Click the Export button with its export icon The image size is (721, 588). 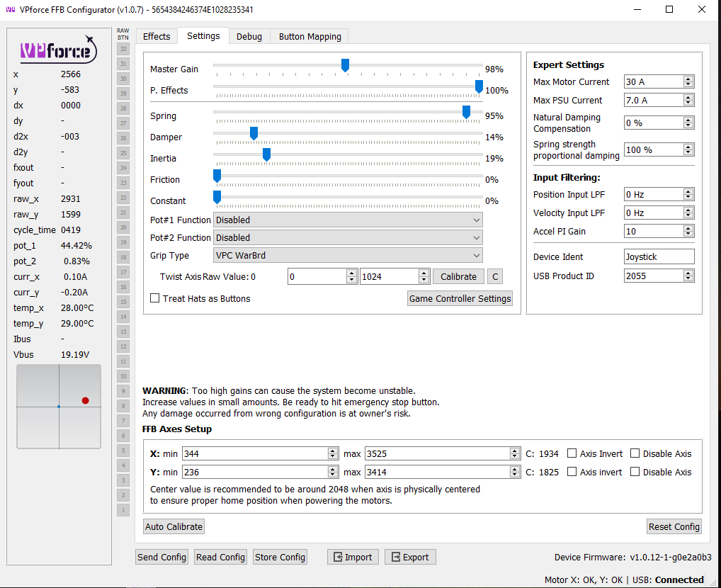click(x=410, y=557)
